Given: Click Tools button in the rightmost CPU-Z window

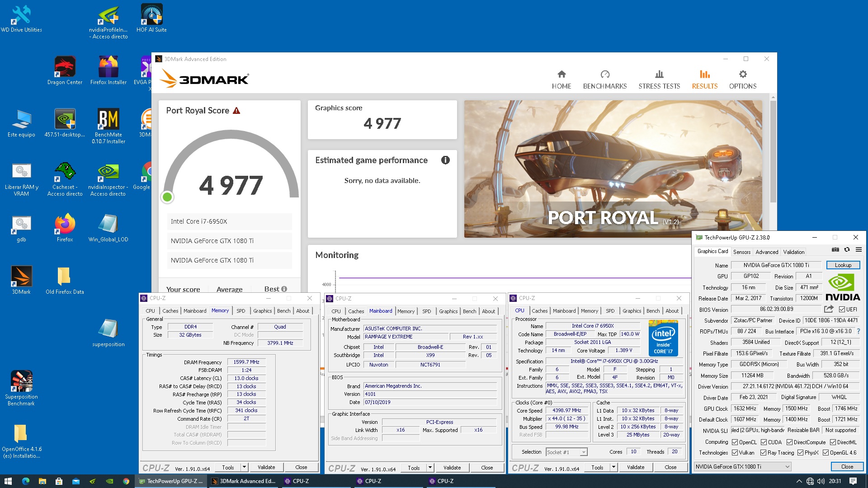Looking at the screenshot, I should [x=597, y=467].
